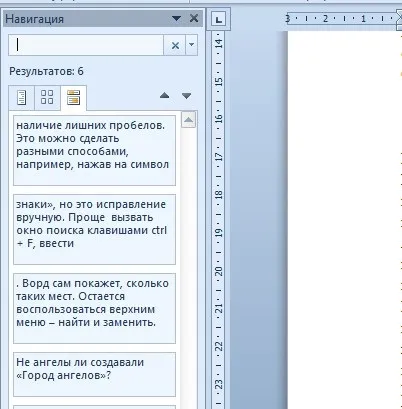The image size is (402, 409).
Task: Go to previous search result with up arrow
Action: 164,96
